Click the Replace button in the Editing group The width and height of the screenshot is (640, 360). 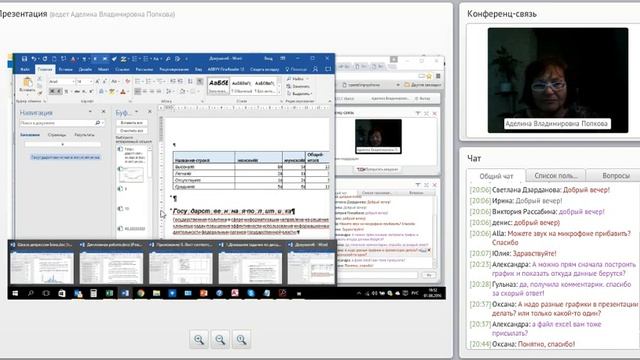click(x=298, y=87)
